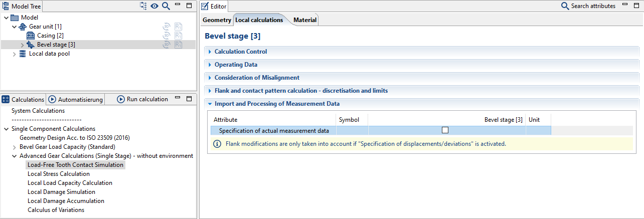Enable Specification of actual measurement data checkbox
The image size is (644, 219).
pos(445,130)
